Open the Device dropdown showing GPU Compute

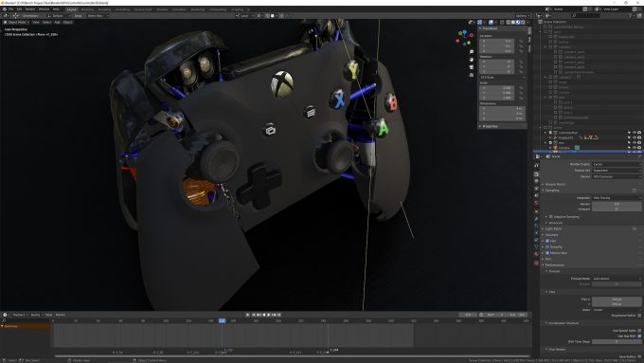[x=617, y=177]
